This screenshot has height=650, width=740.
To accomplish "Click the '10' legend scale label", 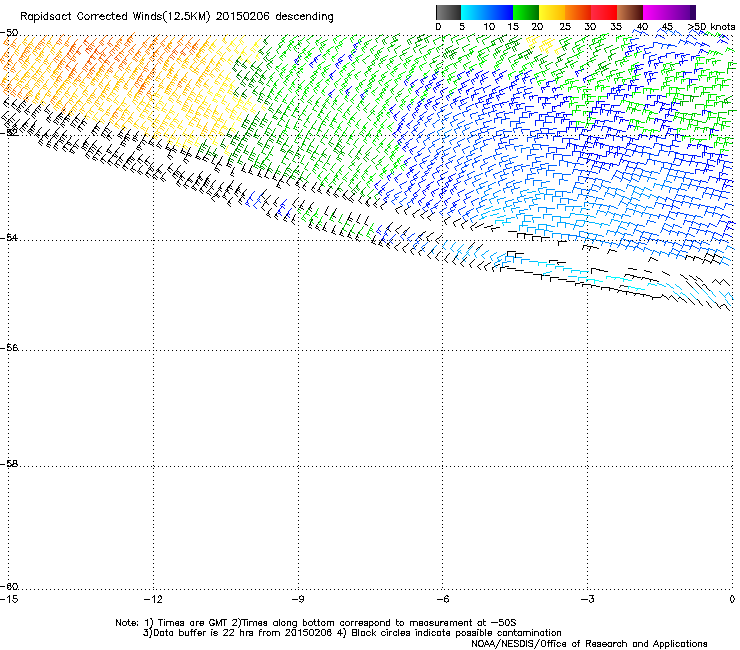I will 489,27.
